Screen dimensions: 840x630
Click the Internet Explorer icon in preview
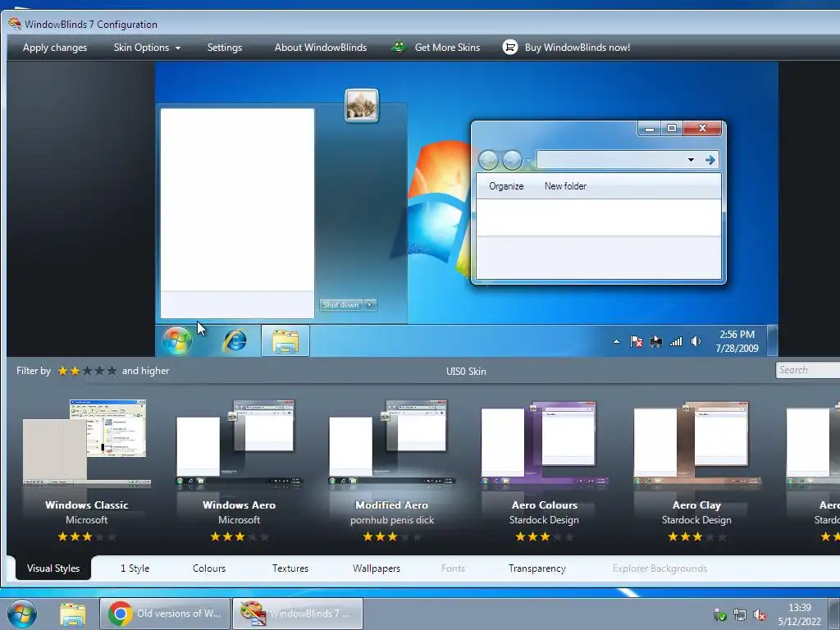click(x=235, y=340)
